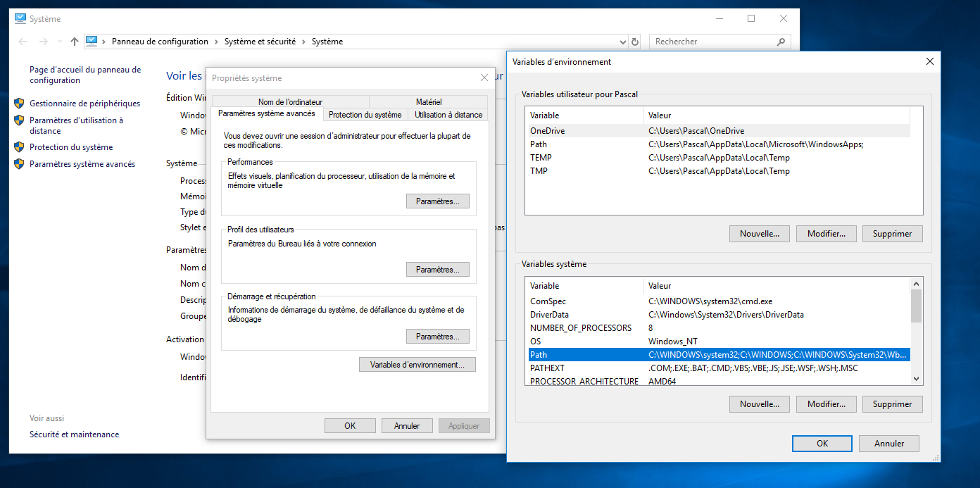
Task: Click OK in Propriétés système dialog
Action: [350, 426]
